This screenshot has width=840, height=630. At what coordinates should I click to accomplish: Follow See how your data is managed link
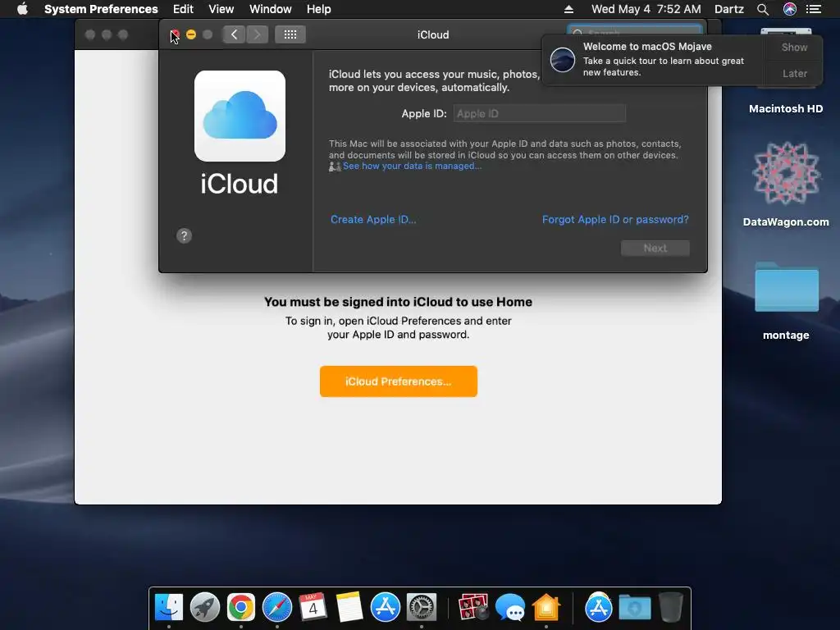click(x=412, y=166)
